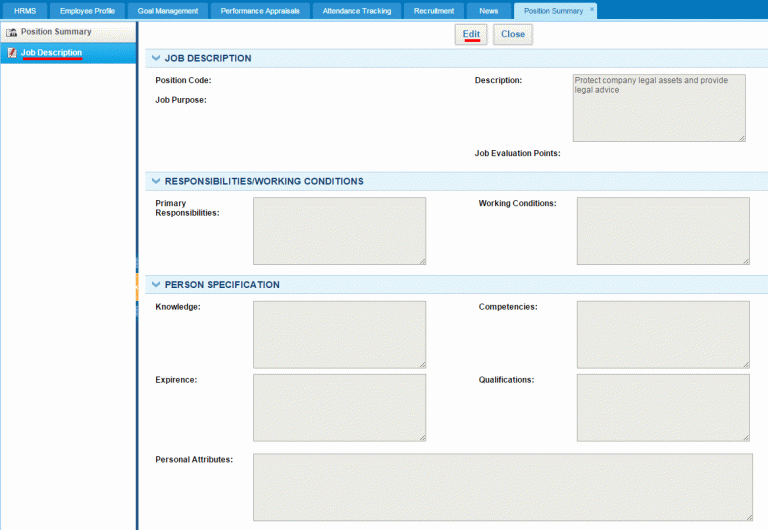
Task: Switch to the Attendance Tracking tab
Action: point(357,11)
